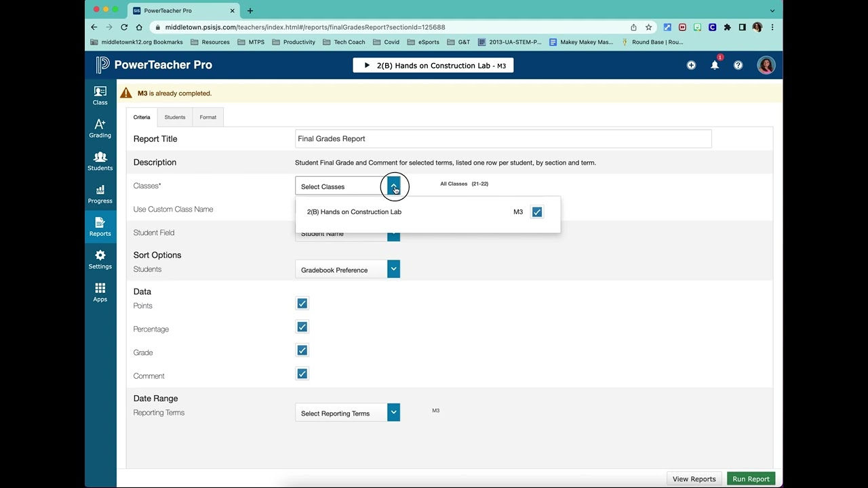The height and width of the screenshot is (488, 868).
Task: Open the Students sidebar section
Action: [x=100, y=161]
